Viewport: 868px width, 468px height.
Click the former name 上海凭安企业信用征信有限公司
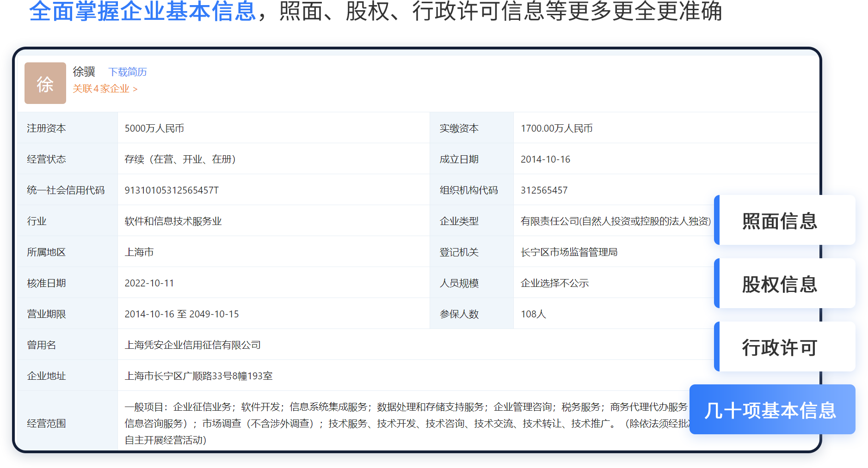pyautogui.click(x=192, y=345)
